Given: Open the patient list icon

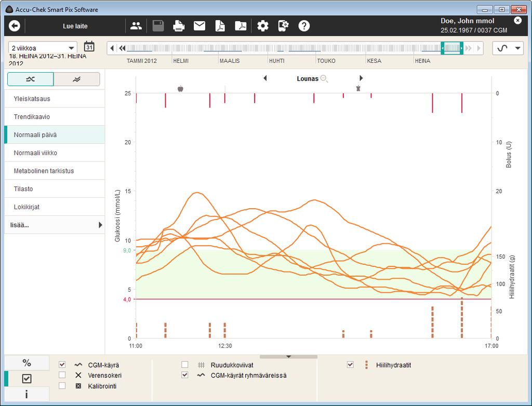Looking at the screenshot, I should tap(136, 26).
